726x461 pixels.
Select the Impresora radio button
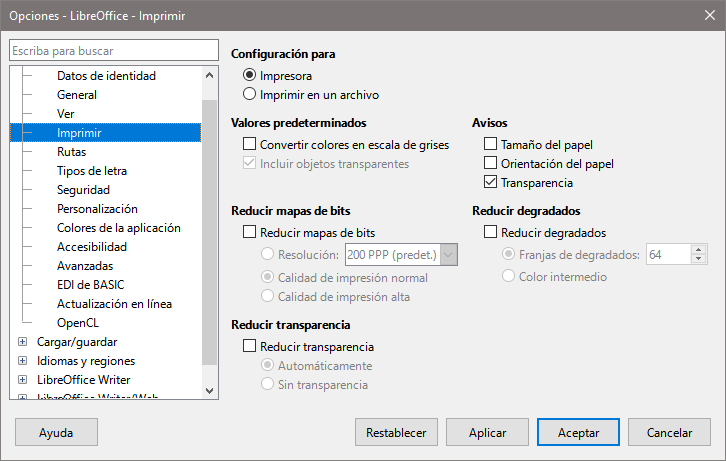tap(250, 75)
